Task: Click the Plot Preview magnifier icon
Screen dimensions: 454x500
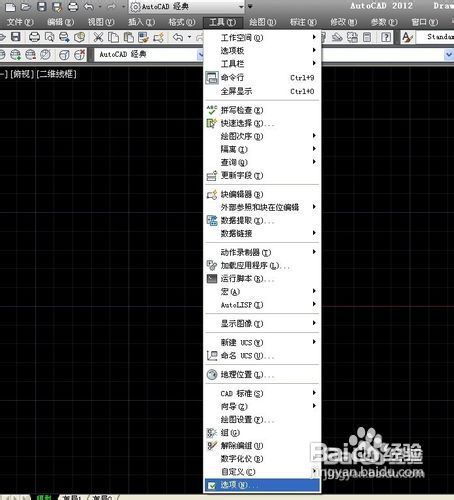Action: 49,37
